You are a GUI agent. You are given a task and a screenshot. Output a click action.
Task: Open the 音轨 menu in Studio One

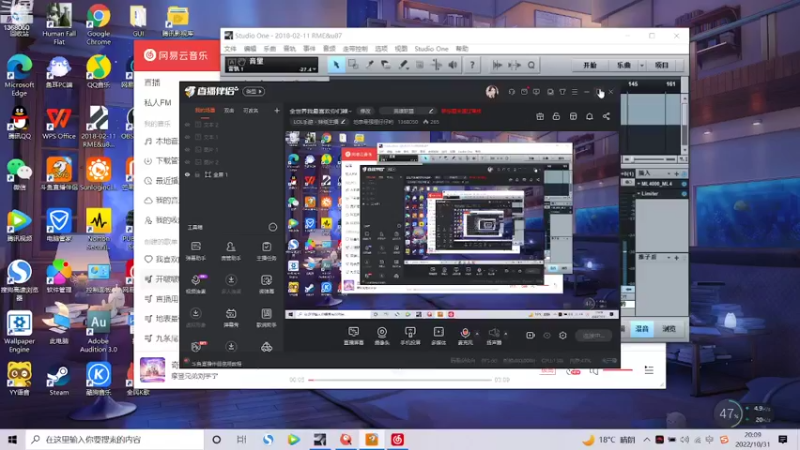289,48
